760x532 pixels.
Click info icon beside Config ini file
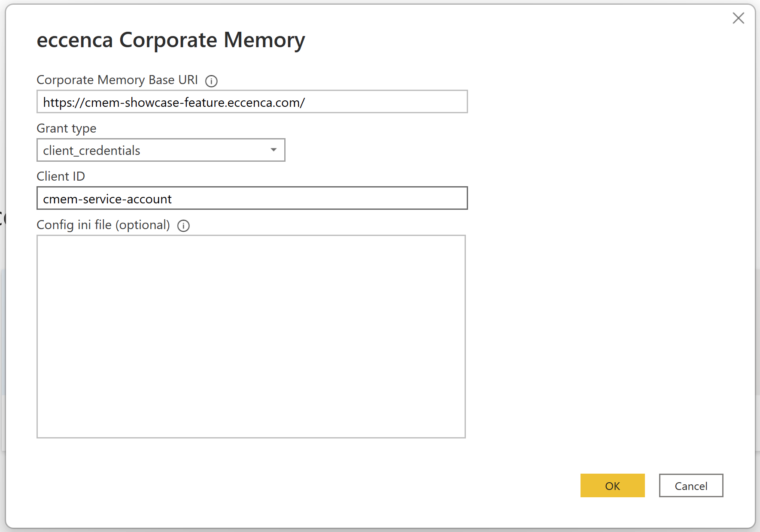pos(183,226)
